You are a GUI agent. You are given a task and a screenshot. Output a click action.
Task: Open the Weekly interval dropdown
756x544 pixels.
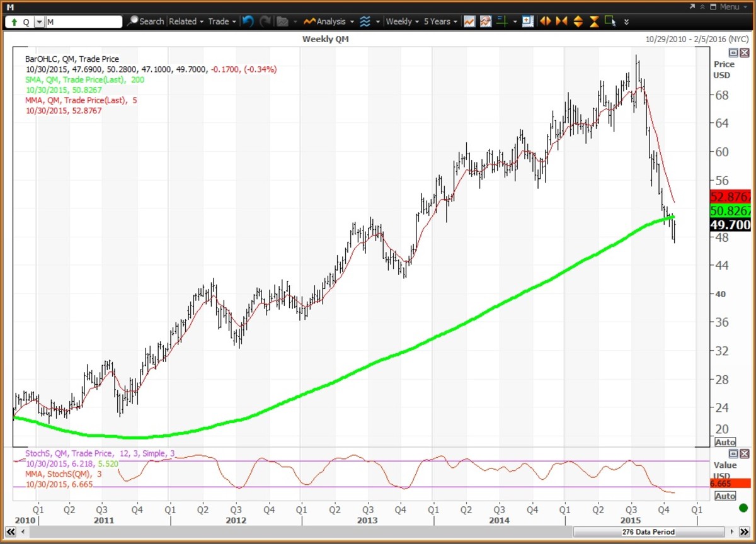(402, 21)
